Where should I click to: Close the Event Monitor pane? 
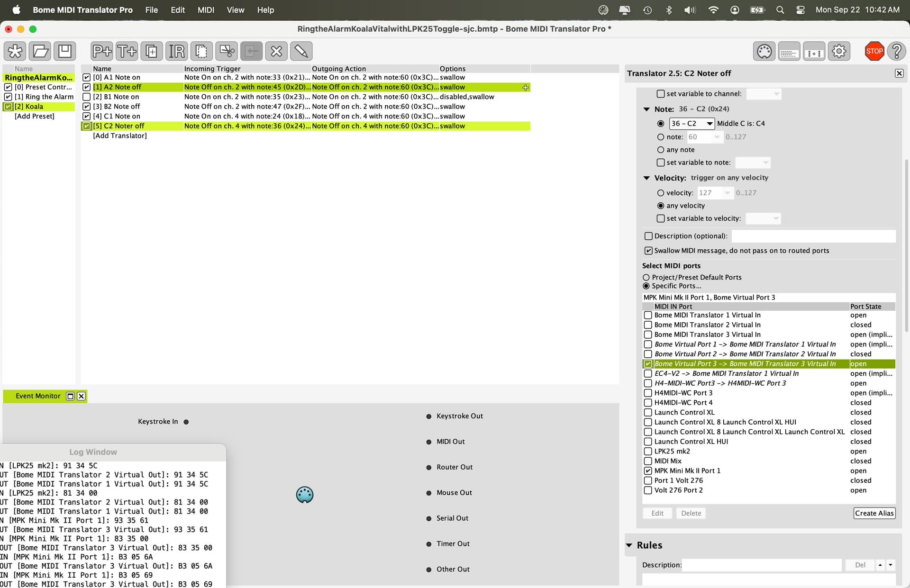click(82, 396)
